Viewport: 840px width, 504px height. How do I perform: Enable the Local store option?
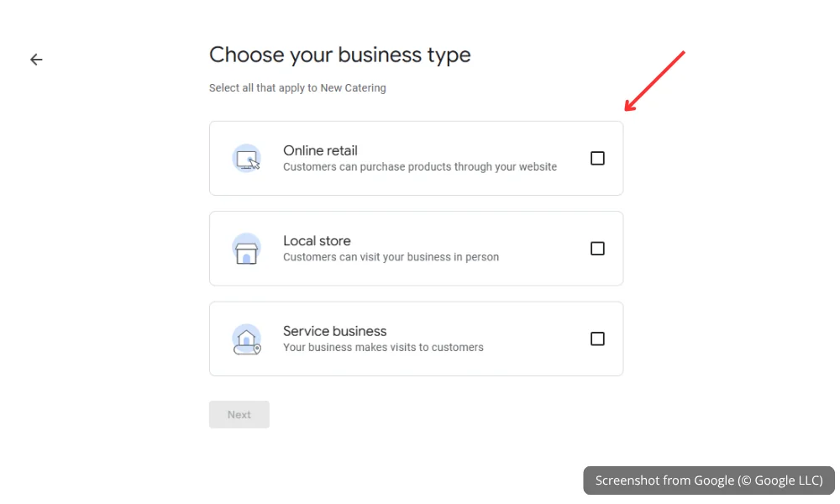coord(597,248)
